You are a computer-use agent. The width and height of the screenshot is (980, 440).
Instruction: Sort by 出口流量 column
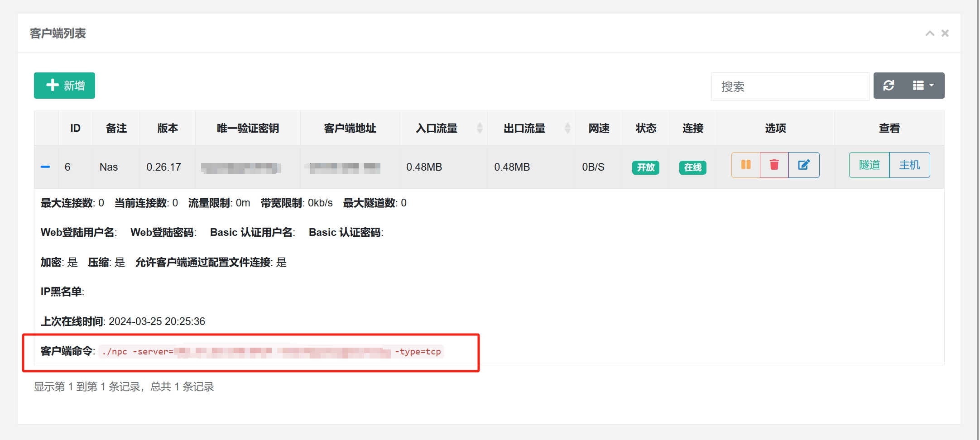coord(531,128)
